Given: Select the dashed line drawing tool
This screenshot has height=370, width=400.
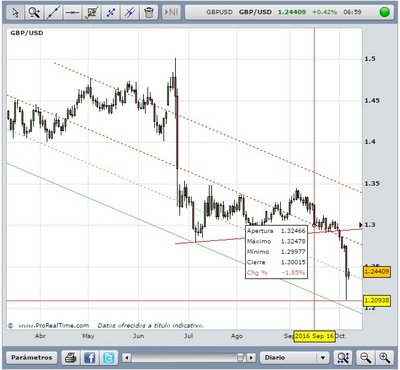Looking at the screenshot, I should click(x=111, y=13).
